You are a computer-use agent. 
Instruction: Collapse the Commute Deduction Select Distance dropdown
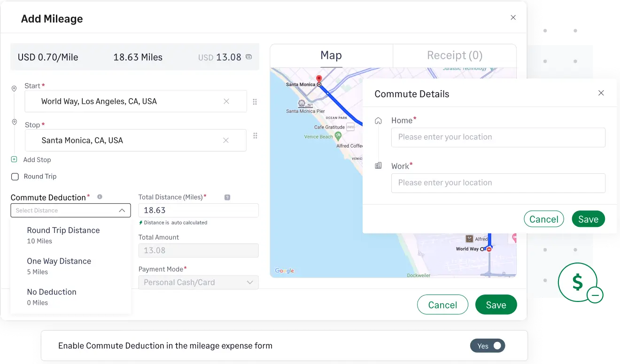point(122,210)
